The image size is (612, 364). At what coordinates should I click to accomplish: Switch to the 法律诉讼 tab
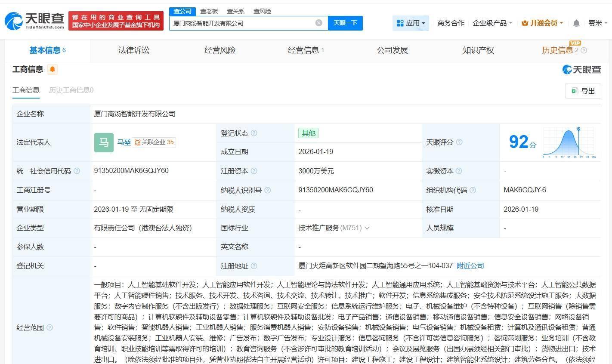pos(133,50)
